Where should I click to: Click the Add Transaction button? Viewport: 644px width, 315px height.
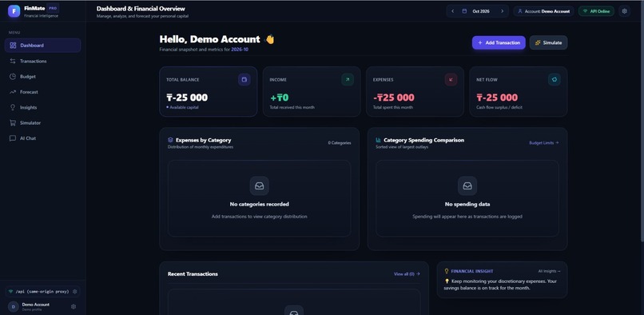point(499,42)
